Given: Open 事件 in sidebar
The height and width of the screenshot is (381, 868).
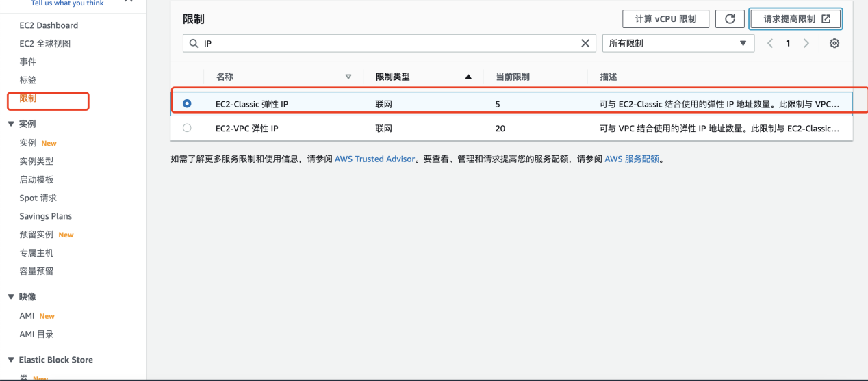Looking at the screenshot, I should tap(28, 62).
